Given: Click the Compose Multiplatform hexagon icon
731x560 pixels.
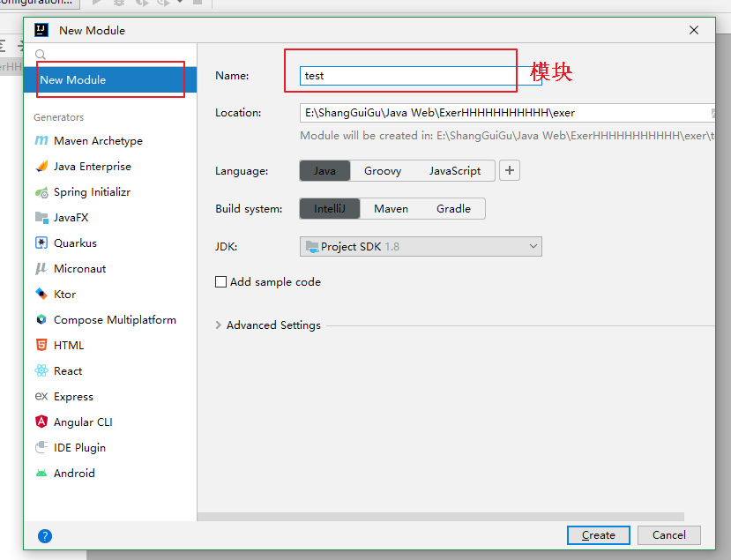Looking at the screenshot, I should [41, 319].
